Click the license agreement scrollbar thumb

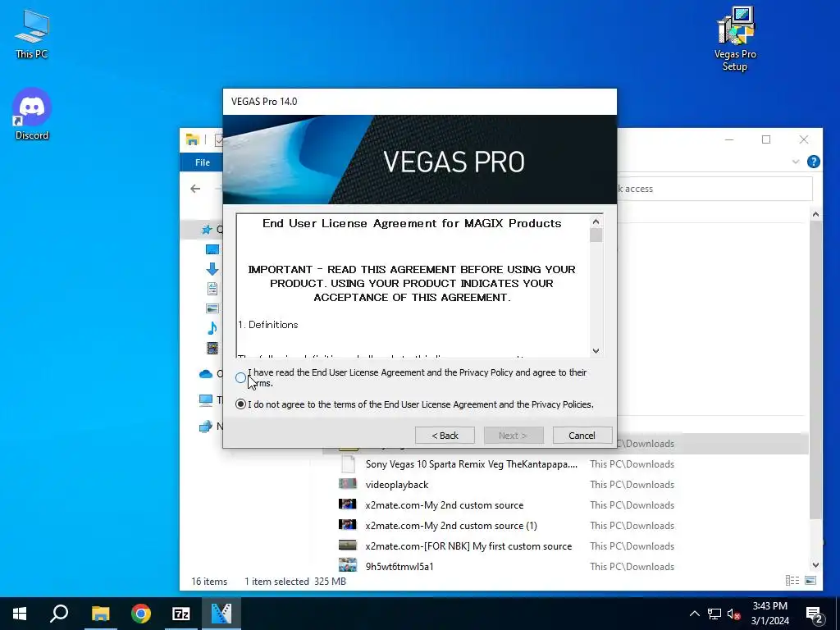click(596, 235)
